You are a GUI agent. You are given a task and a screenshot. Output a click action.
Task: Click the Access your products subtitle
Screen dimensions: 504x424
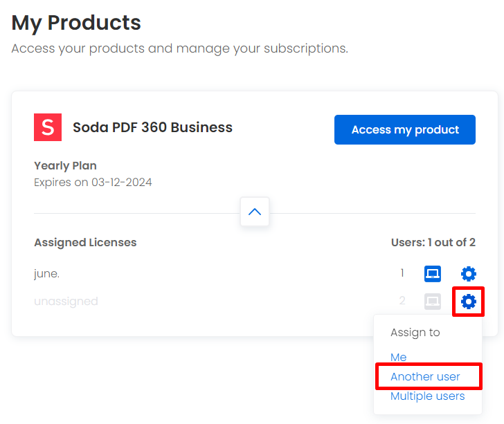tap(180, 48)
